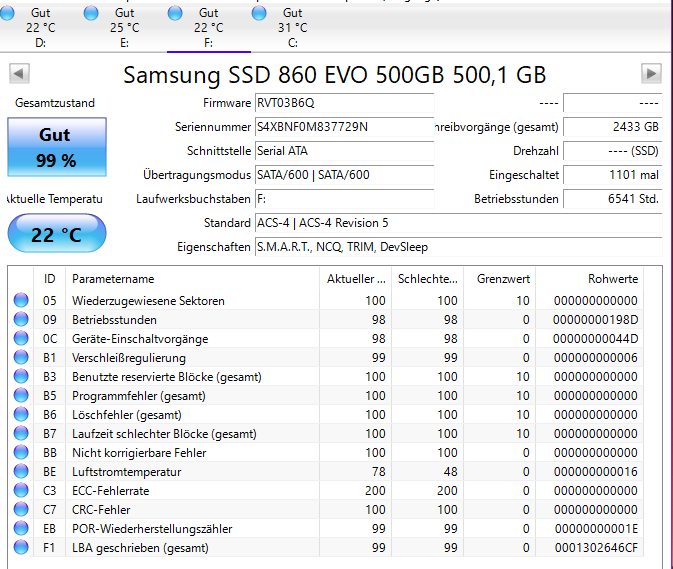Select the POR-Wiederherstellungszähler parameter name
673x569 pixels.
[152, 529]
